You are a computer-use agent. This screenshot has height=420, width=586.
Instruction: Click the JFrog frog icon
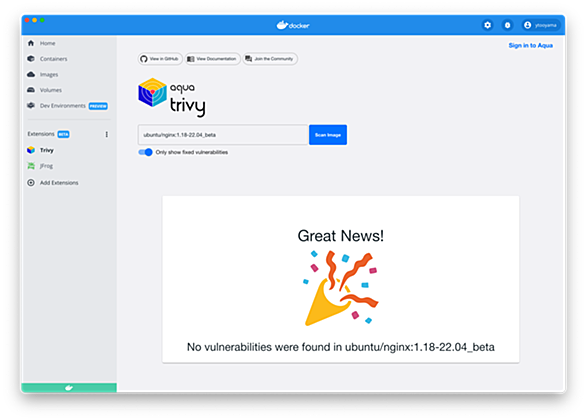click(31, 166)
